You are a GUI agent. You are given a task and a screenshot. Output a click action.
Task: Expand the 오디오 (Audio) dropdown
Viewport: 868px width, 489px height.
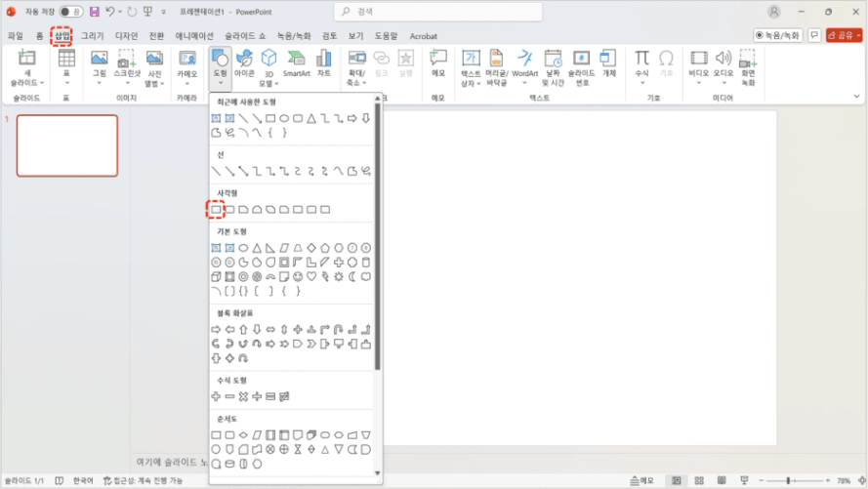click(723, 82)
